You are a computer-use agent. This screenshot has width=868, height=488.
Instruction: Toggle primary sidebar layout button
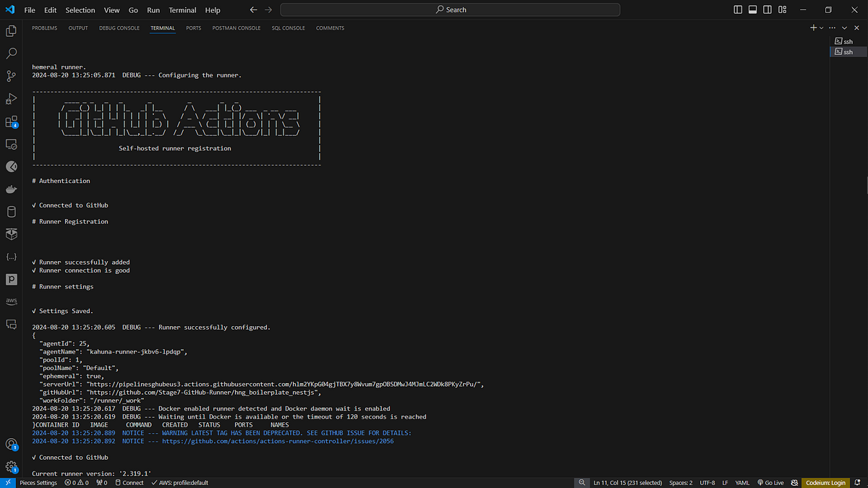738,10
